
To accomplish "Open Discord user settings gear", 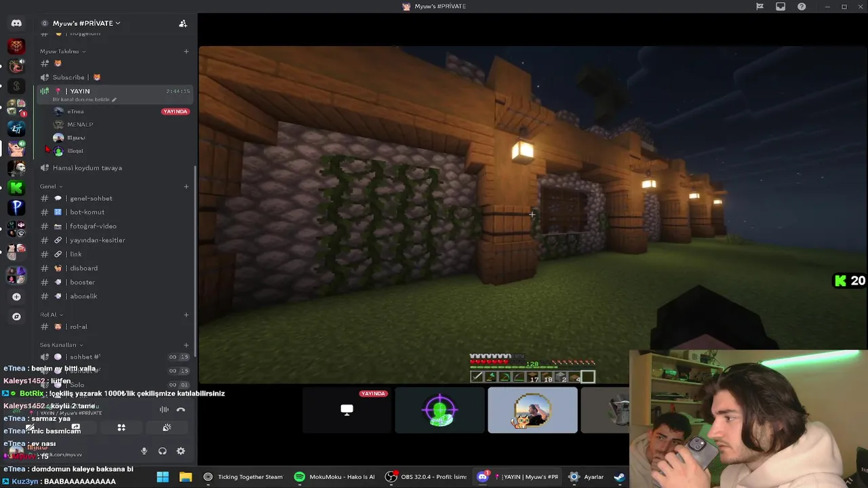I will click(180, 451).
